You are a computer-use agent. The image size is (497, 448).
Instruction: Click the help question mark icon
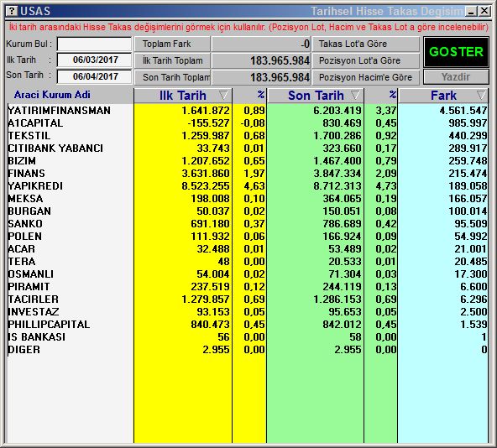[x=12, y=11]
